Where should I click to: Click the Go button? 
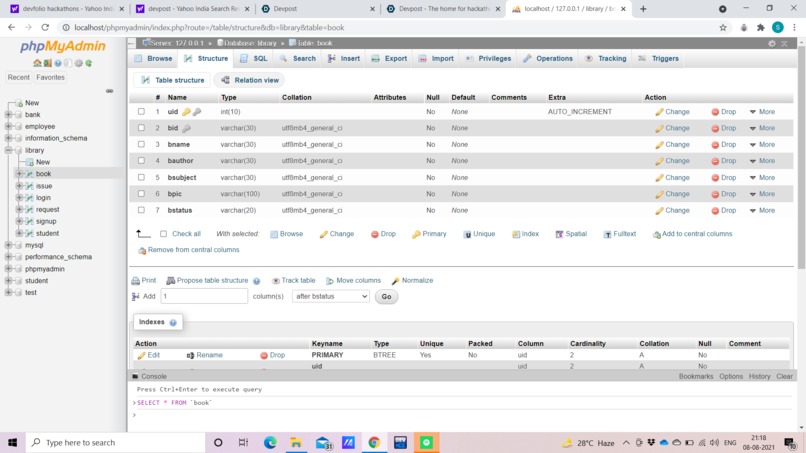pos(386,297)
